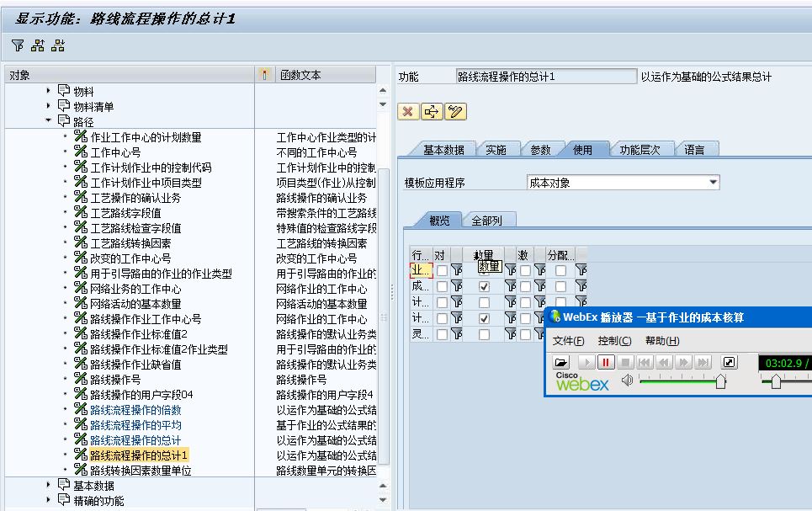Click the filter funnel icon in top toolbar

pos(18,45)
